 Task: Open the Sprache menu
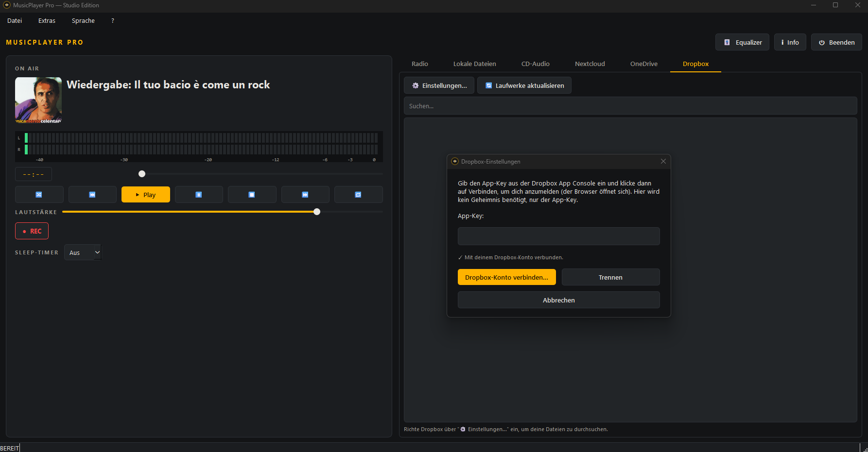pyautogui.click(x=83, y=21)
